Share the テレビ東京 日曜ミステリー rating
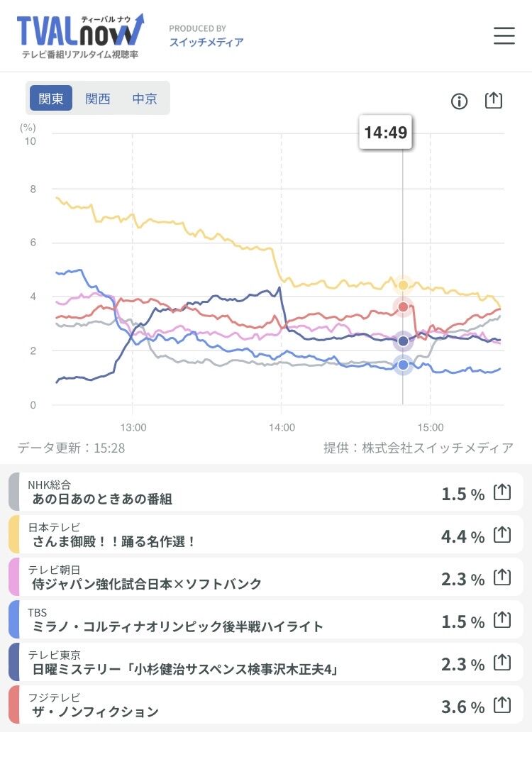Viewport: 532px width, 757px height. click(x=502, y=662)
